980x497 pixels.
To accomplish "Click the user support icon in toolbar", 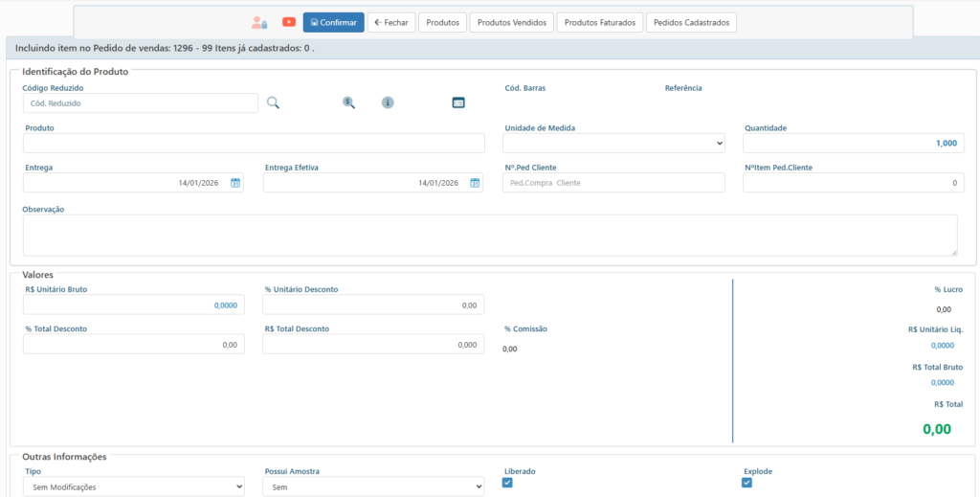I will pos(259,22).
